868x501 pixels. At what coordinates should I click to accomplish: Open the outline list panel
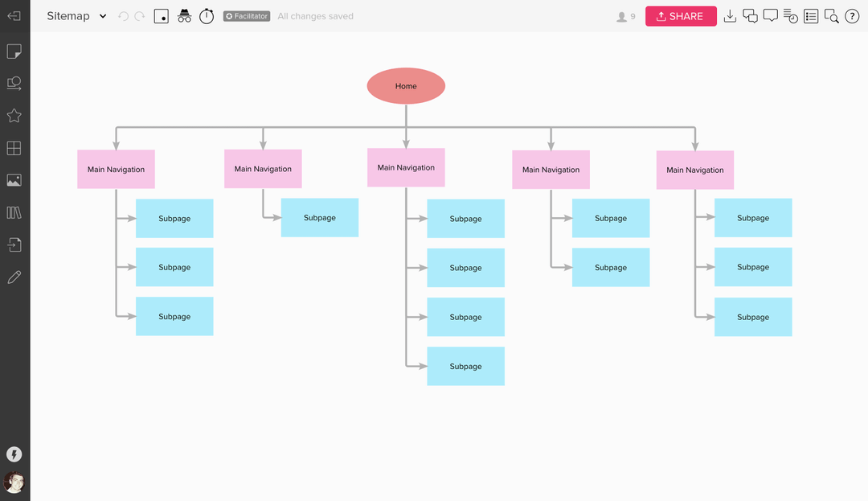pos(811,15)
